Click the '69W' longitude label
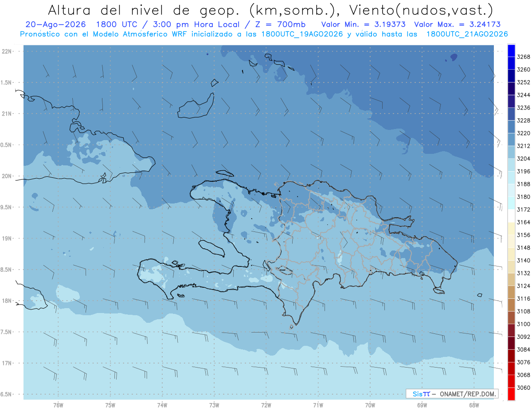This screenshot has height=411, width=532. point(422,405)
